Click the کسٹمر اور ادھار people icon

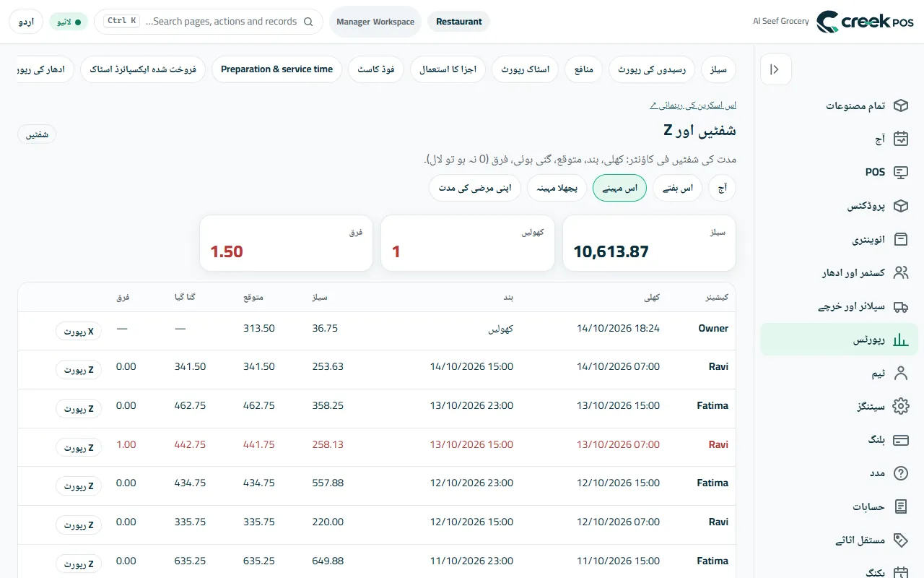900,272
